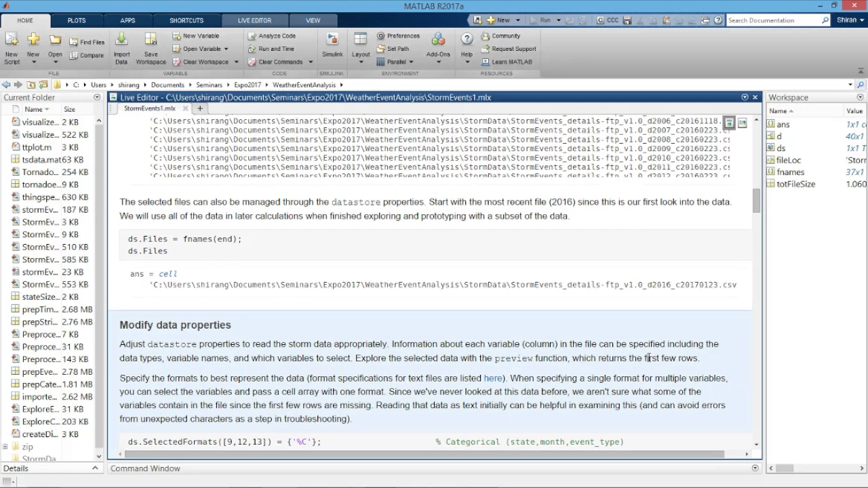This screenshot has height=488, width=868.
Task: Click the Live Editor vertical scrollbar thumb
Action: (x=756, y=201)
